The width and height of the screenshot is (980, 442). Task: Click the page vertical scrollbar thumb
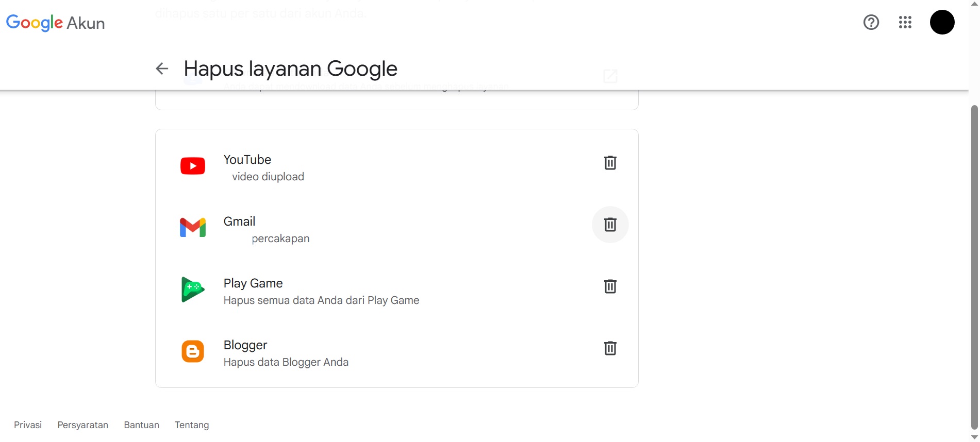974,265
